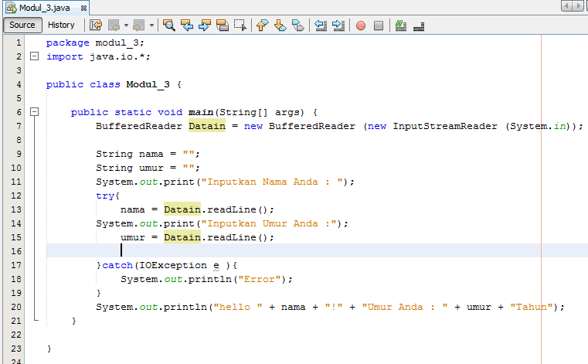The image size is (588, 364).
Task: Click the "Tahun" string on line 20
Action: point(532,307)
